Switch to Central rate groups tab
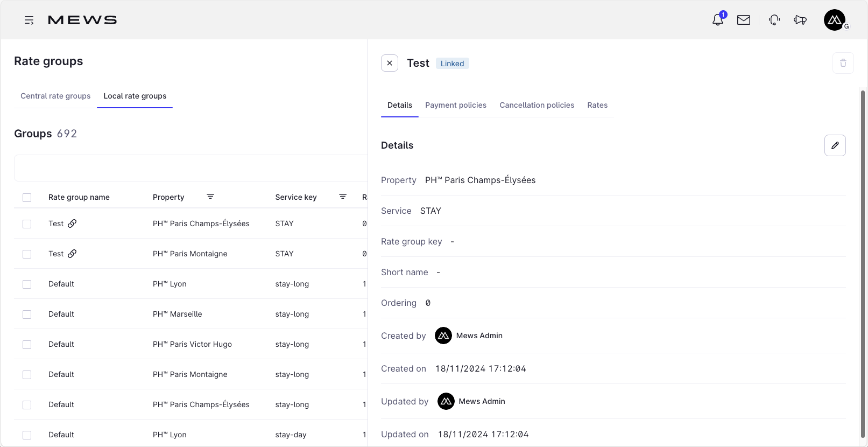This screenshot has height=447, width=868. [x=55, y=96]
